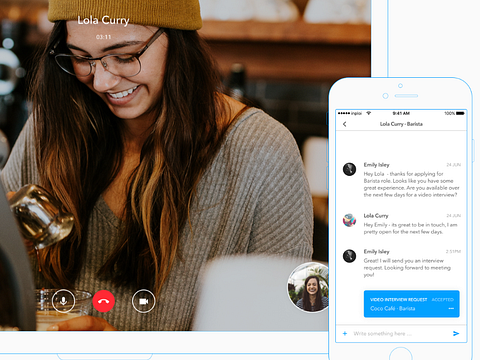End the call with red hang-up button
The height and width of the screenshot is (360, 480).
click(x=104, y=301)
